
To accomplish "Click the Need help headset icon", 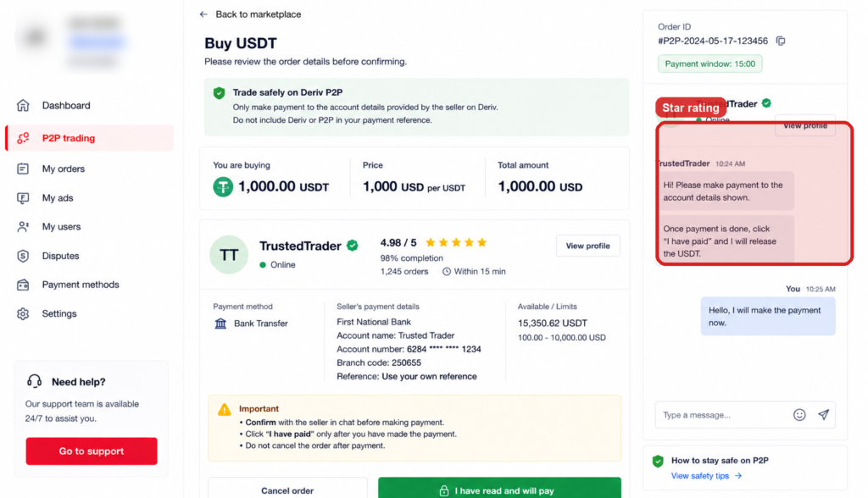I will tap(34, 381).
